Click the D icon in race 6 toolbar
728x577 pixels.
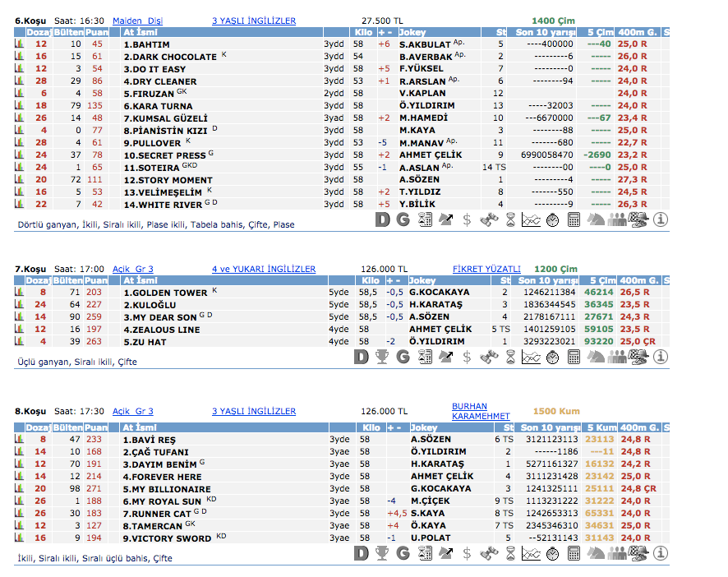coord(381,219)
